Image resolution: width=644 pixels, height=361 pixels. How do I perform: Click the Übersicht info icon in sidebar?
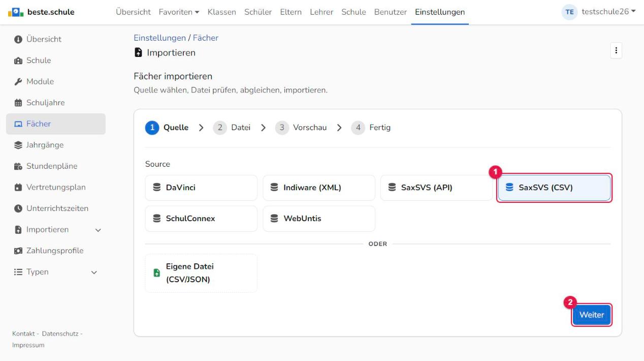(x=18, y=39)
